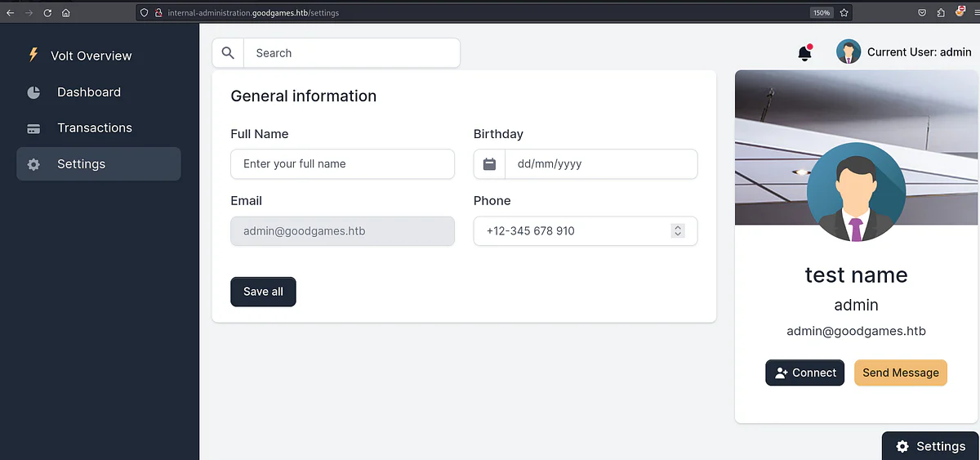Select Settings in the sidebar

coord(99,164)
